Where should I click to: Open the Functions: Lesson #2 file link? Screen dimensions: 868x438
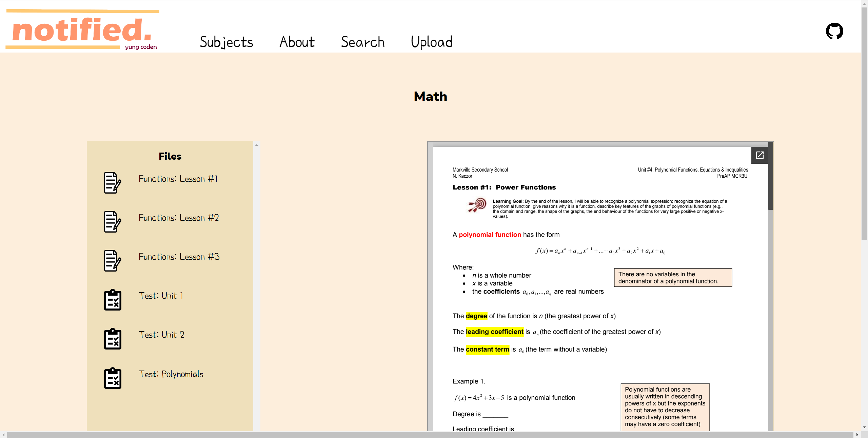click(179, 218)
